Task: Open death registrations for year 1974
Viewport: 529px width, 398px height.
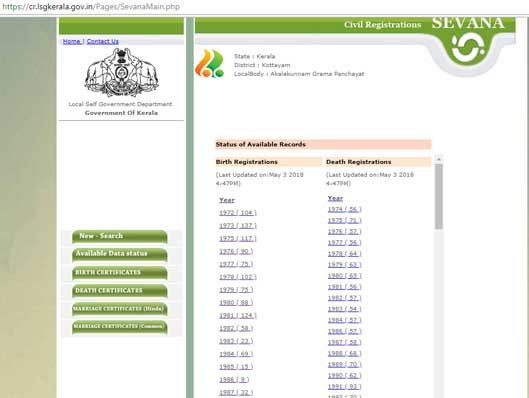Action: click(x=344, y=209)
